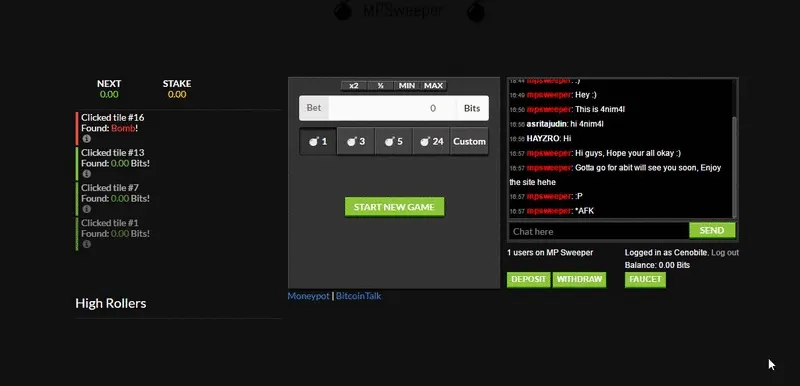This screenshot has width=800, height=386.
Task: Halve the bet with ½ button
Action: pyautogui.click(x=381, y=86)
